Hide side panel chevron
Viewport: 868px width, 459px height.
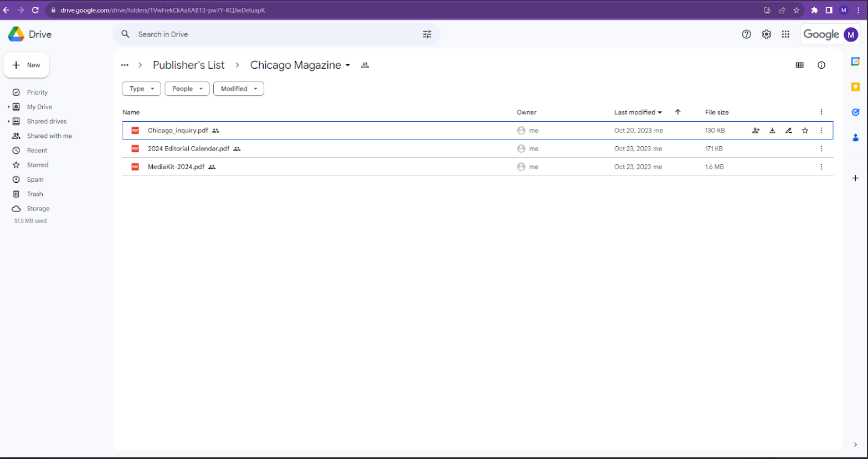click(855, 445)
